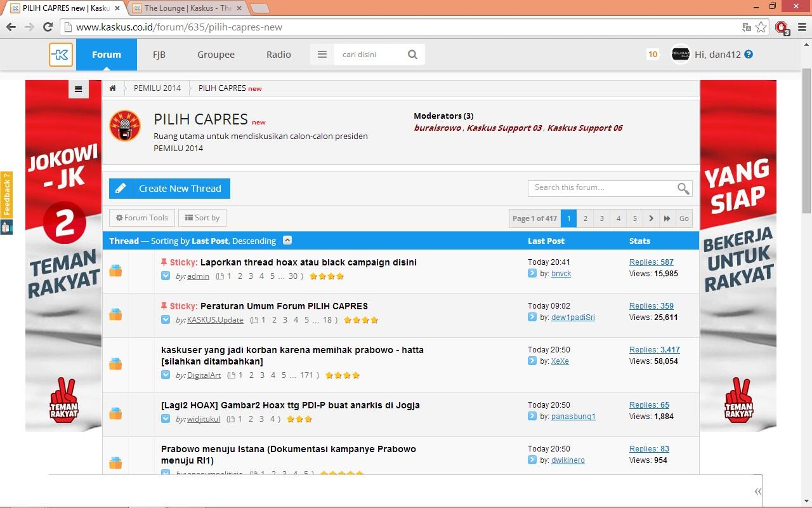Click folder icon of Laporkan thread hoax
Screen dimensions: 812x508
pyautogui.click(x=115, y=271)
